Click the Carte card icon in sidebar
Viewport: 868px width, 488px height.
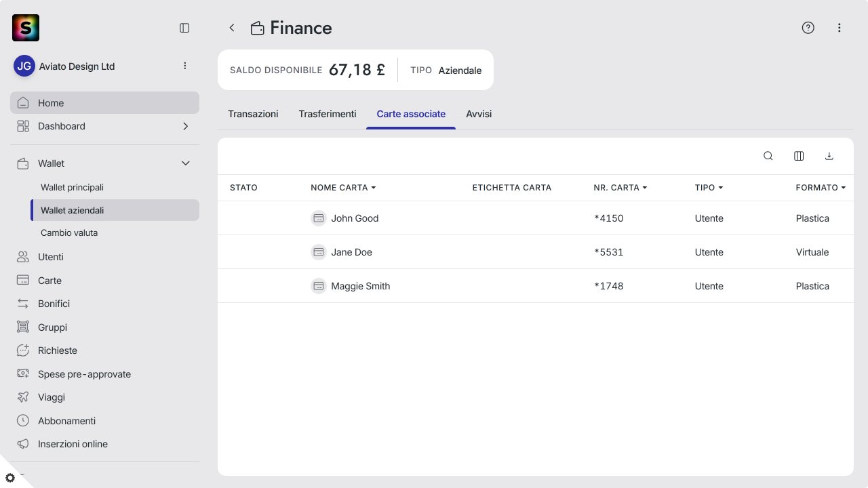(x=23, y=281)
